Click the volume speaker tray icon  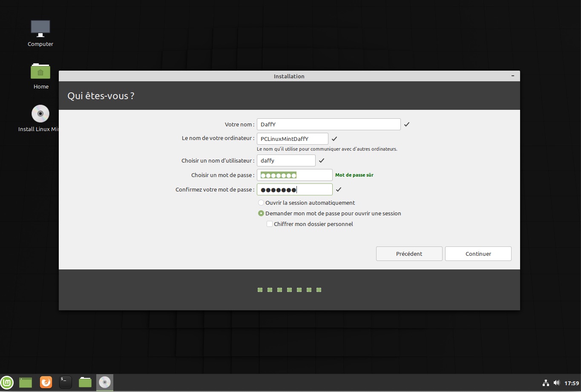click(x=556, y=383)
